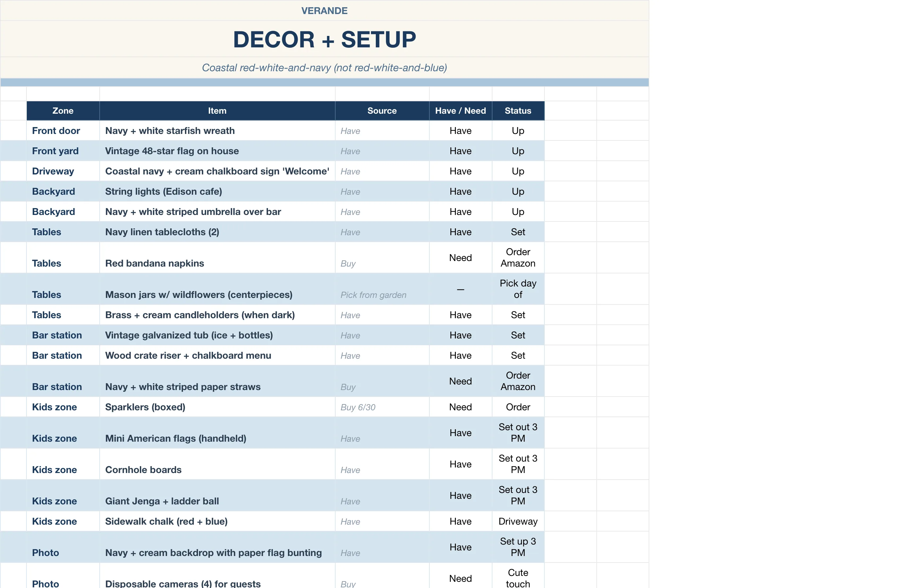This screenshot has height=588, width=915.
Task: Select Sidewalk chalk (red + blue) cell
Action: (x=217, y=521)
